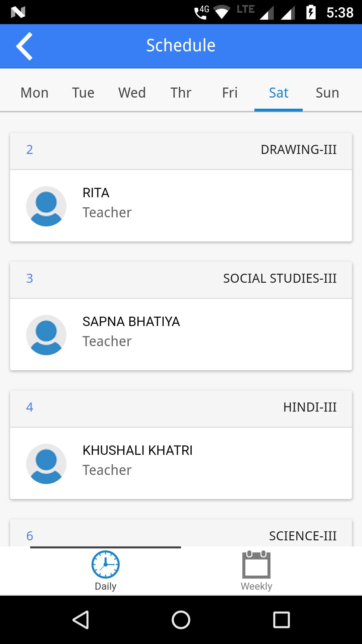Select the Wed tab
The width and height of the screenshot is (362, 644).
tap(132, 93)
